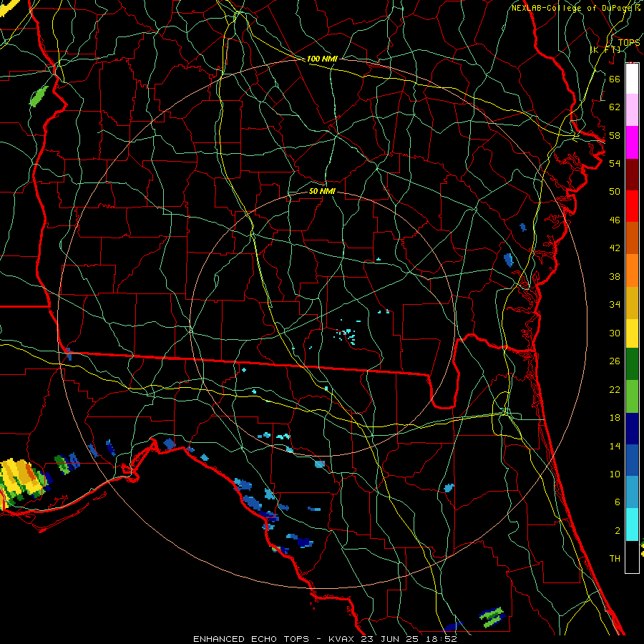Pick the gold legend swatch
Viewport: 644px width, 644px height.
632,303
